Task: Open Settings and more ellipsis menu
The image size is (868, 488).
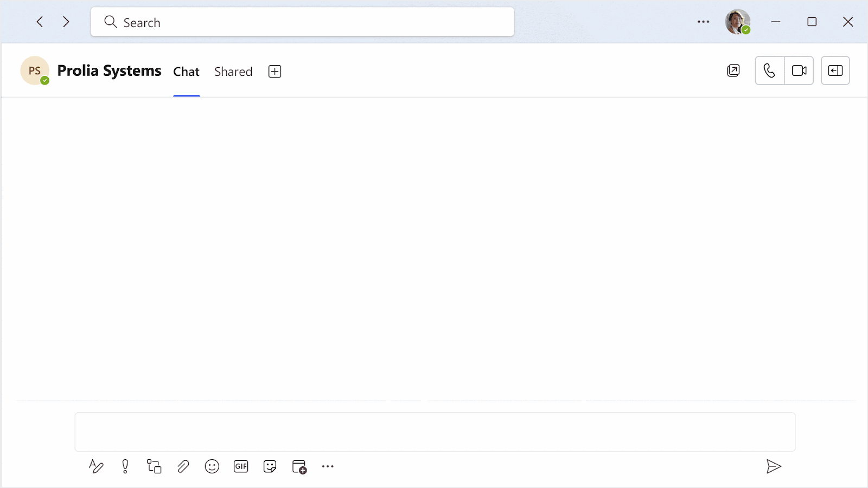Action: pos(703,22)
